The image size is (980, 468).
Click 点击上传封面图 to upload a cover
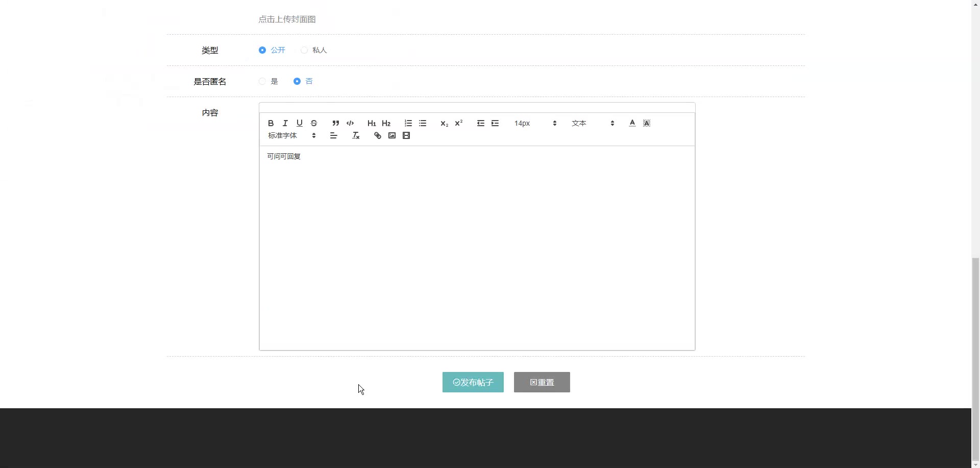287,19
